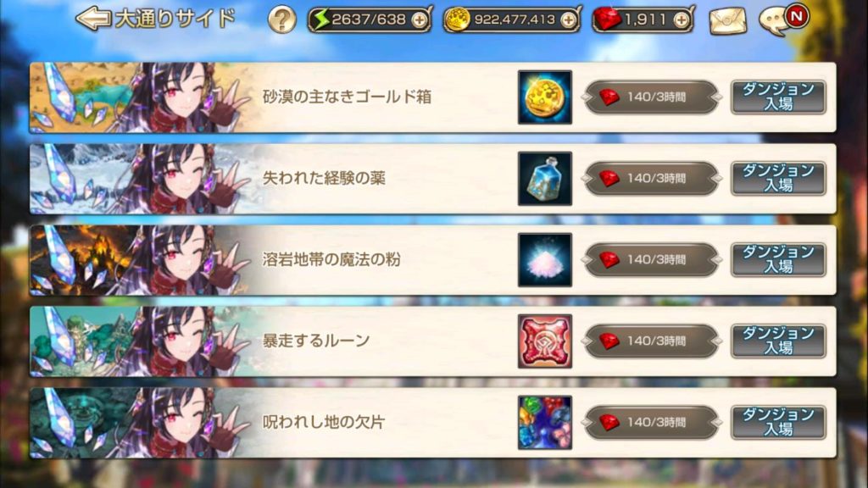Inspect the pink magic powder icon
The image size is (868, 488).
click(x=545, y=259)
